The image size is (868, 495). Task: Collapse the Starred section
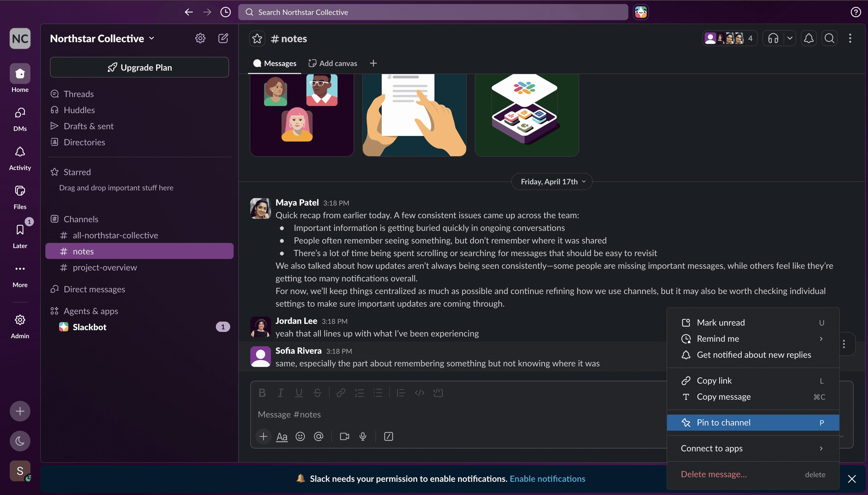coord(77,172)
